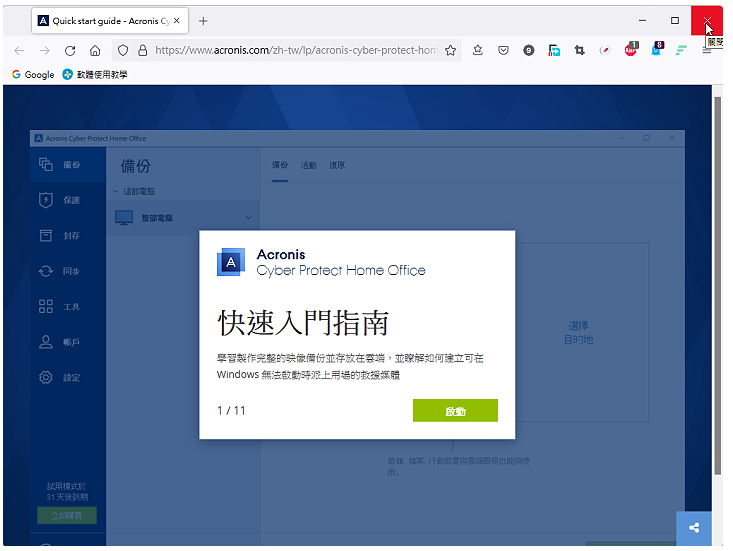The image size is (733, 551).
Task: Open the Google bookmark
Action: 33,74
